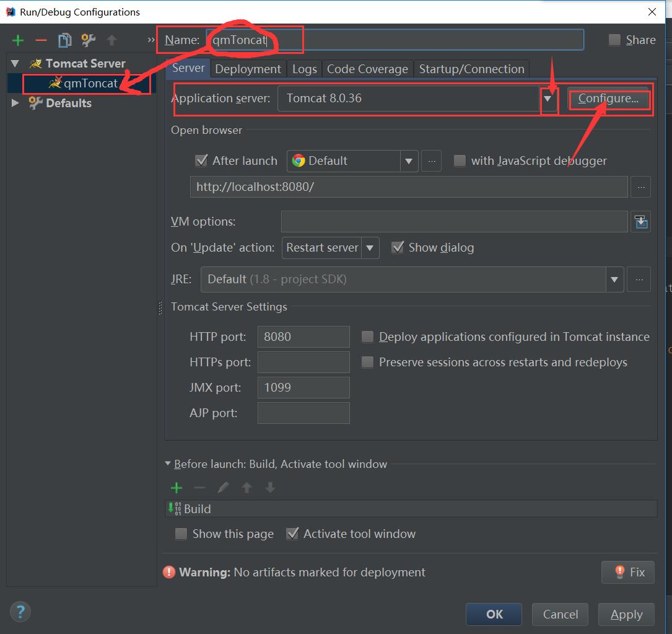This screenshot has width=672, height=634.
Task: Uncheck After launch checkbox
Action: (x=201, y=161)
